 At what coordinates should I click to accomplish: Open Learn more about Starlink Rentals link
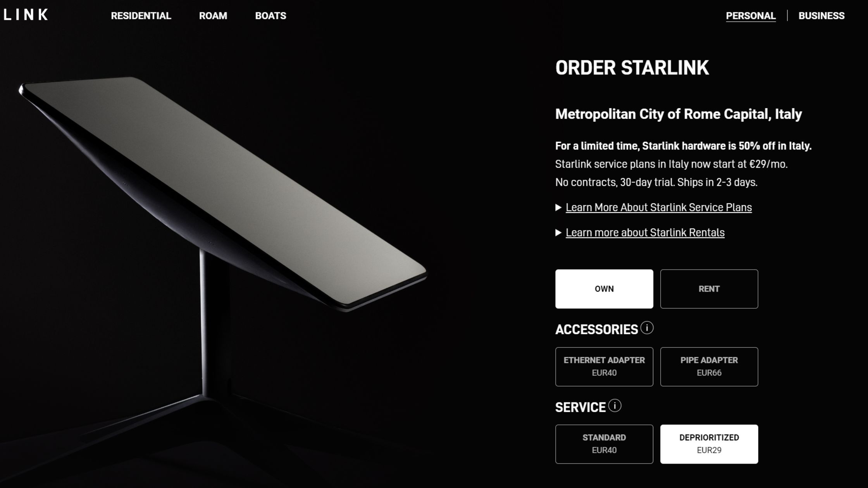[645, 233]
